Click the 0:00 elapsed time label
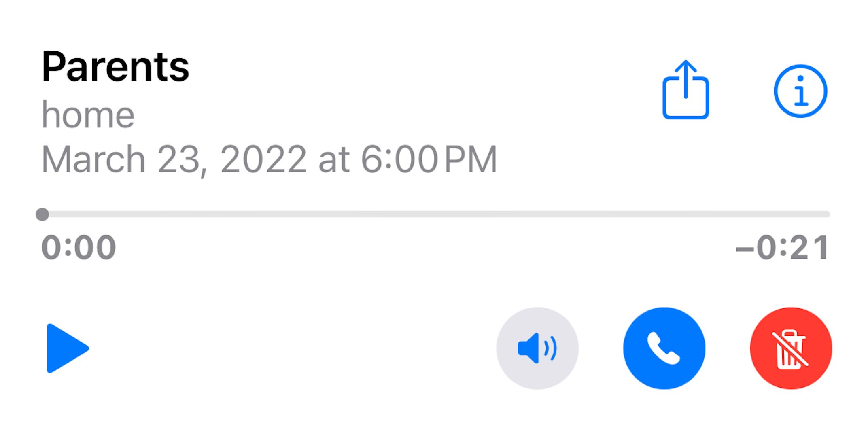The height and width of the screenshot is (437, 868). click(79, 248)
